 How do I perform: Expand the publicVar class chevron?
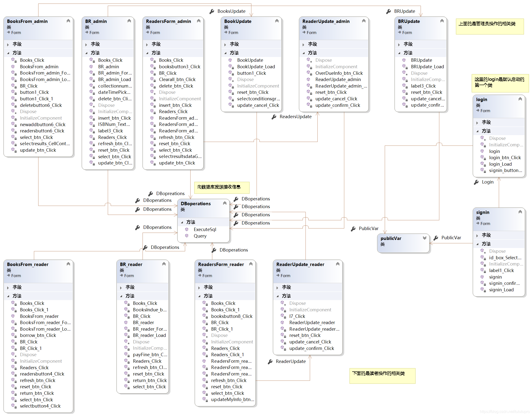[424, 238]
